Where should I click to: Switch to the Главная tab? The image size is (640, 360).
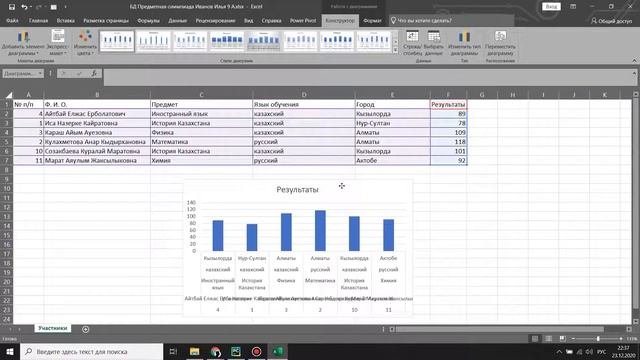pyautogui.click(x=38, y=20)
